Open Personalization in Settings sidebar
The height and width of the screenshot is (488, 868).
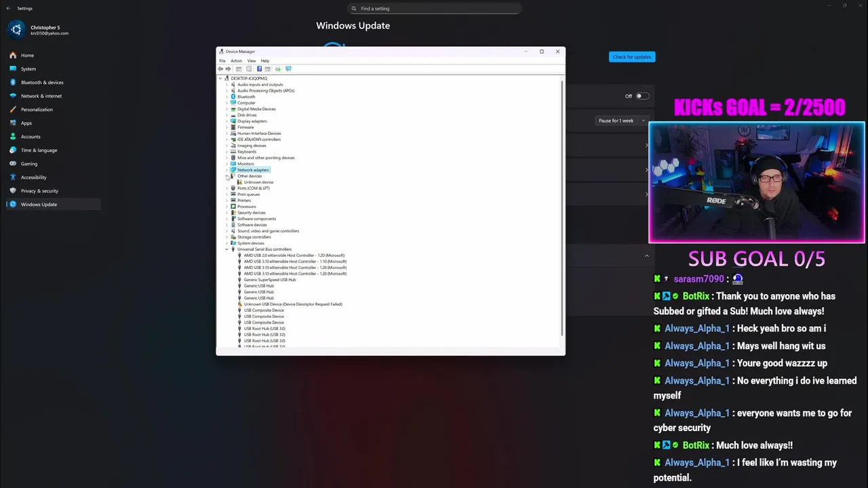click(x=54, y=110)
